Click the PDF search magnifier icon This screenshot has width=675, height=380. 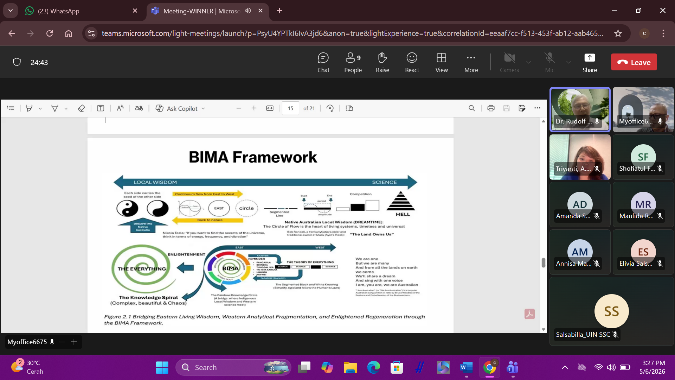pos(472,108)
